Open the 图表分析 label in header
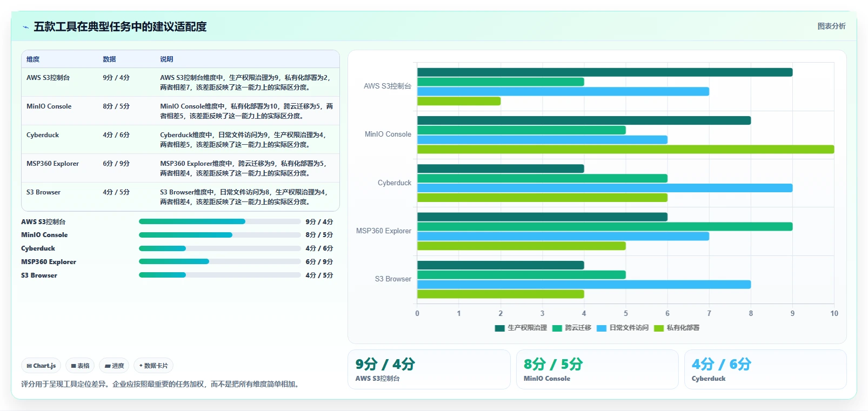Screen dimensions: 868x411 pos(831,26)
